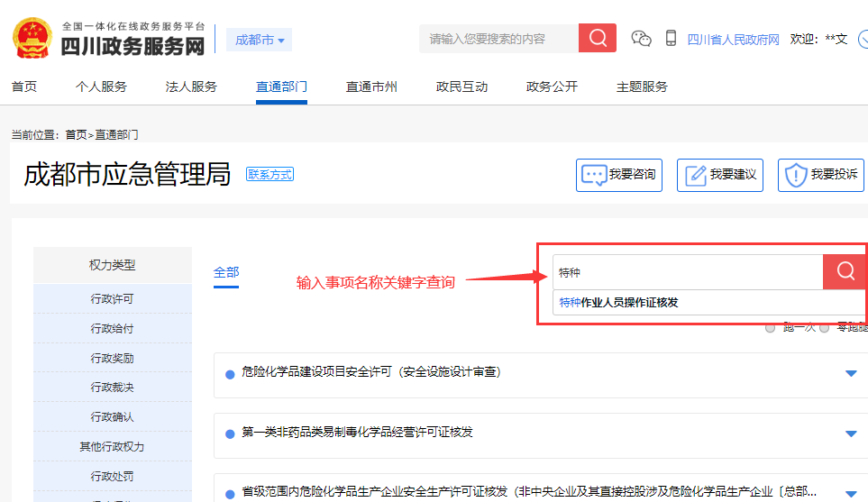Click the pencil edit icon for 我要建议
This screenshot has height=502, width=868.
[694, 175]
